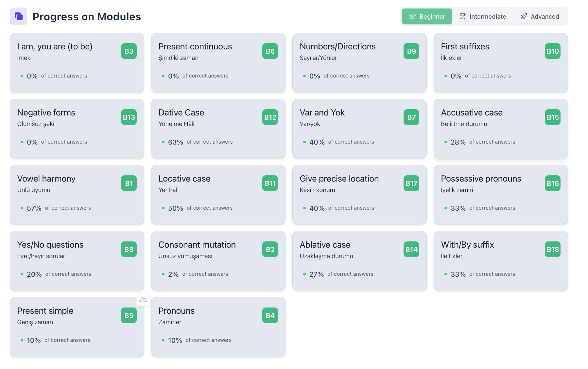This screenshot has width=588, height=369.
Task: Select the B3 badge on I am, you are
Action: pos(129,51)
